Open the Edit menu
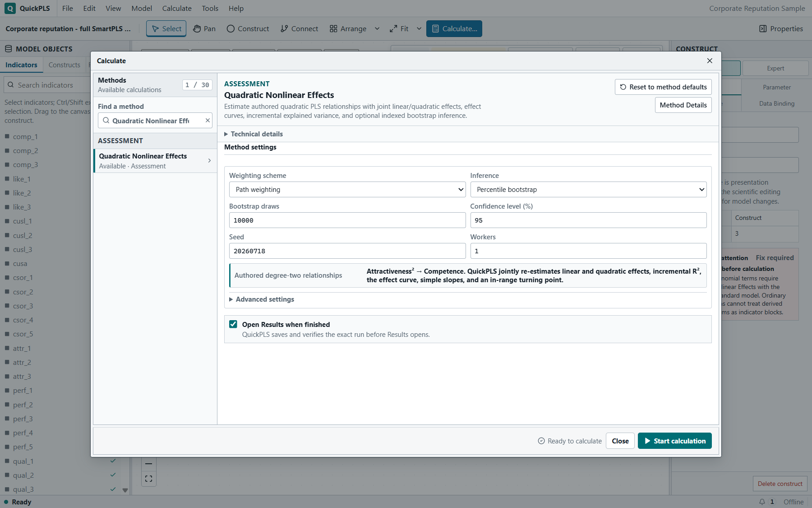 (89, 8)
